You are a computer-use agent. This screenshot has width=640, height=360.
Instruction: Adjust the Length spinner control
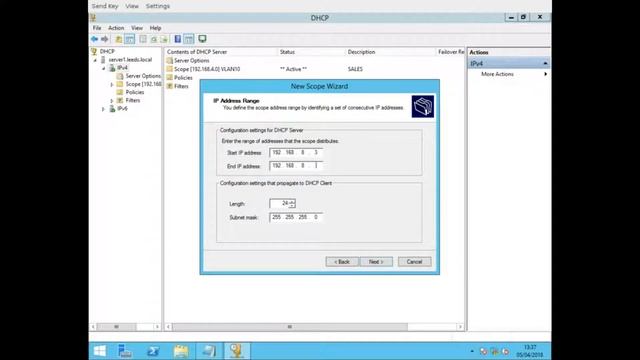[x=292, y=203]
